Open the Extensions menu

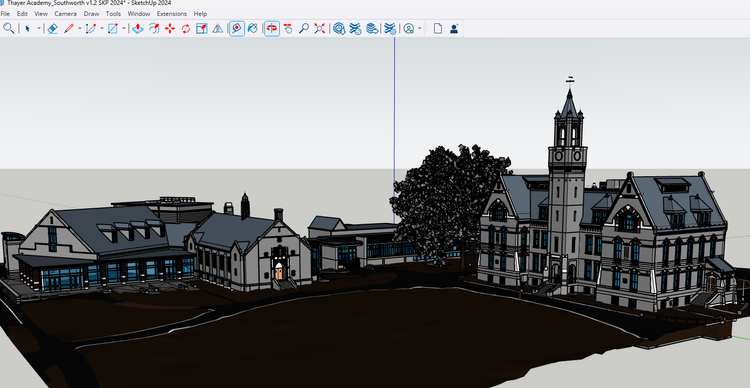click(x=172, y=14)
